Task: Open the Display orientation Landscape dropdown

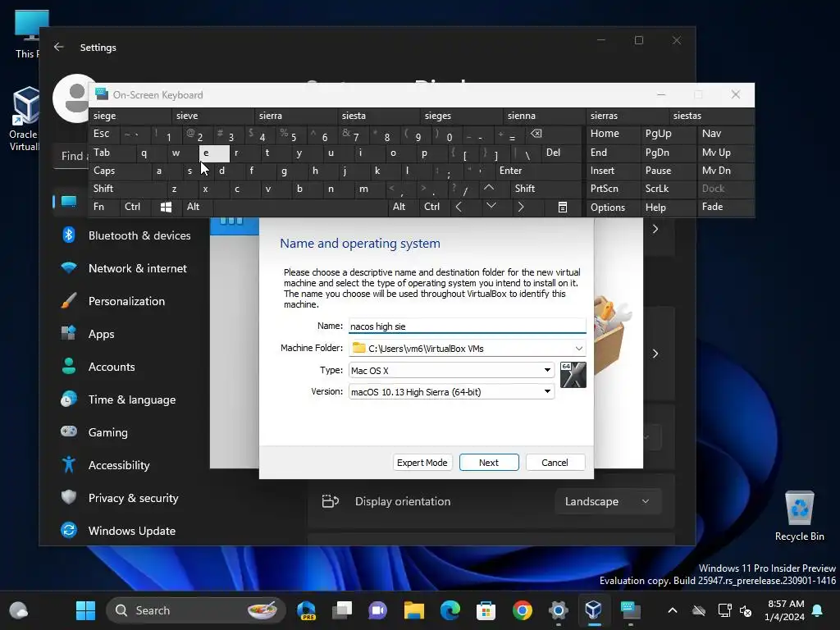Action: point(608,501)
